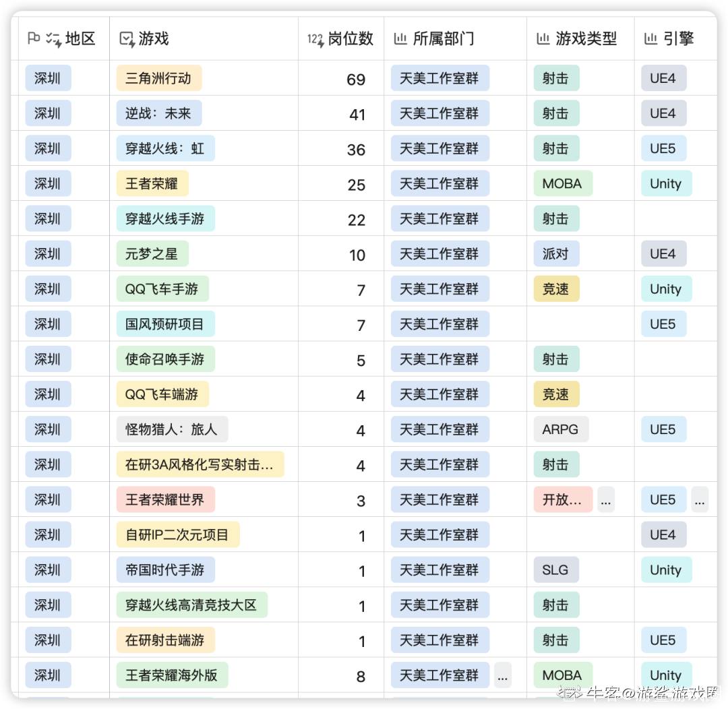Click the UE4 tag in 三角洲行动 row
728x709 pixels.
click(x=663, y=78)
